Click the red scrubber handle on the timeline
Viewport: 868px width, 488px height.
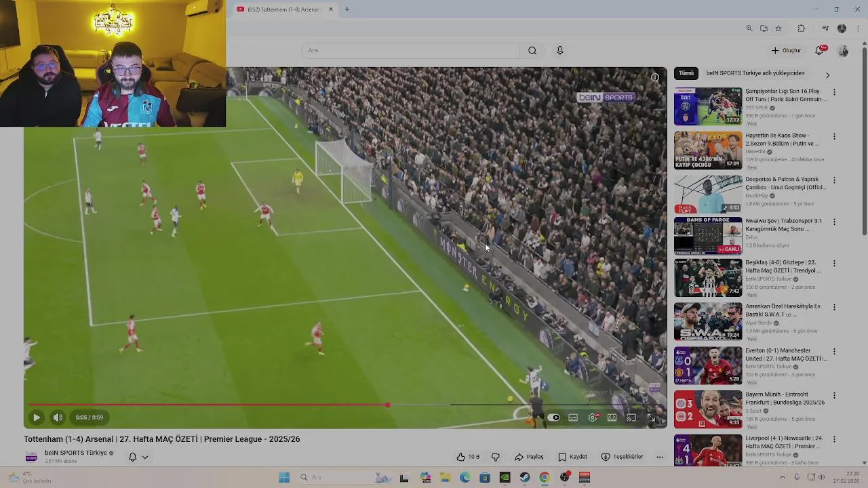(x=387, y=405)
